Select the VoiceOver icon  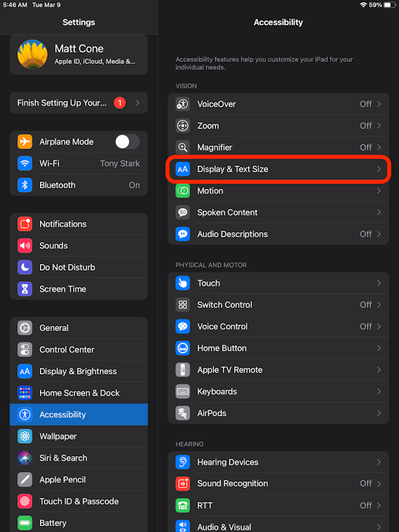[182, 104]
